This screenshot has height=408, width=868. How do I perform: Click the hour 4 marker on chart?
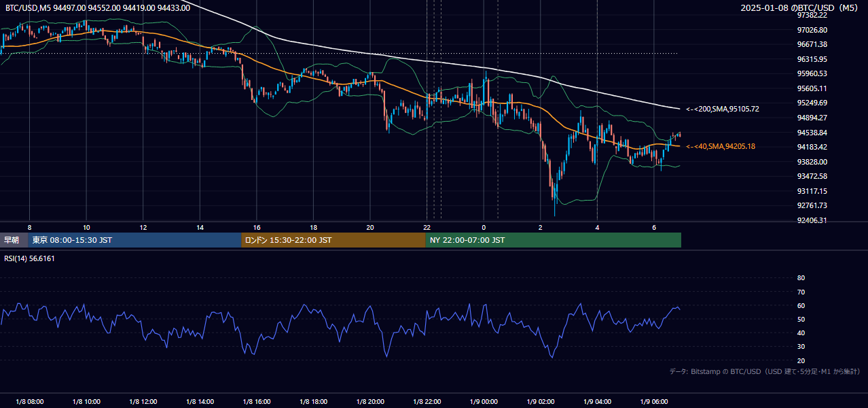597,227
